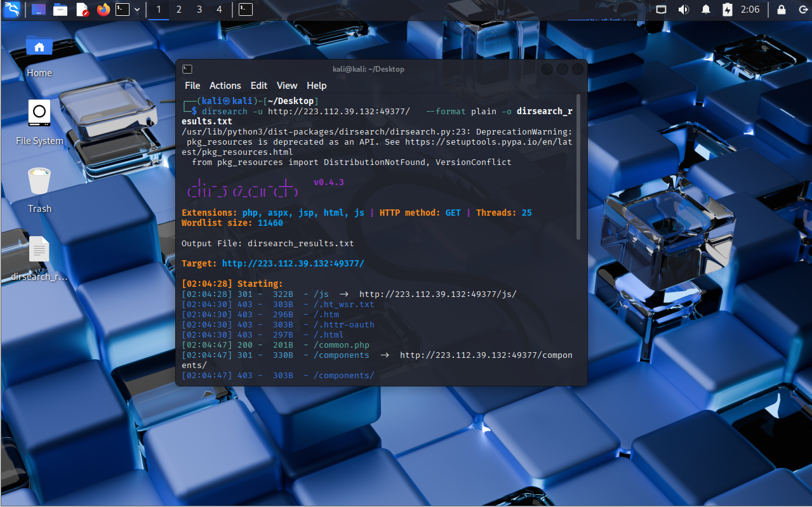The image size is (812, 507).
Task: Click the show desktop panel icon
Action: point(39,10)
